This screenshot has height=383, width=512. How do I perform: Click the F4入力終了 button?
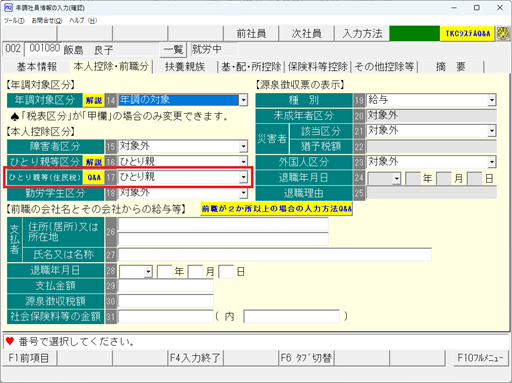[x=195, y=358]
